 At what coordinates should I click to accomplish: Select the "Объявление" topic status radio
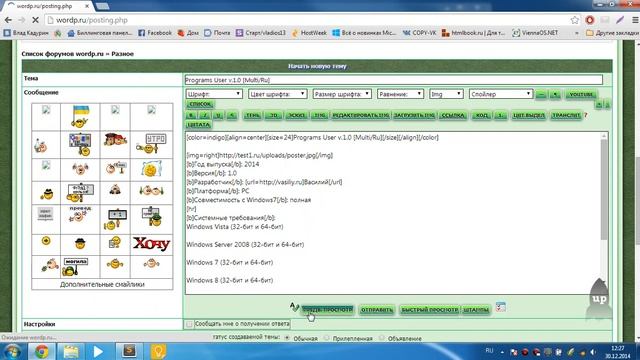[x=382, y=338]
